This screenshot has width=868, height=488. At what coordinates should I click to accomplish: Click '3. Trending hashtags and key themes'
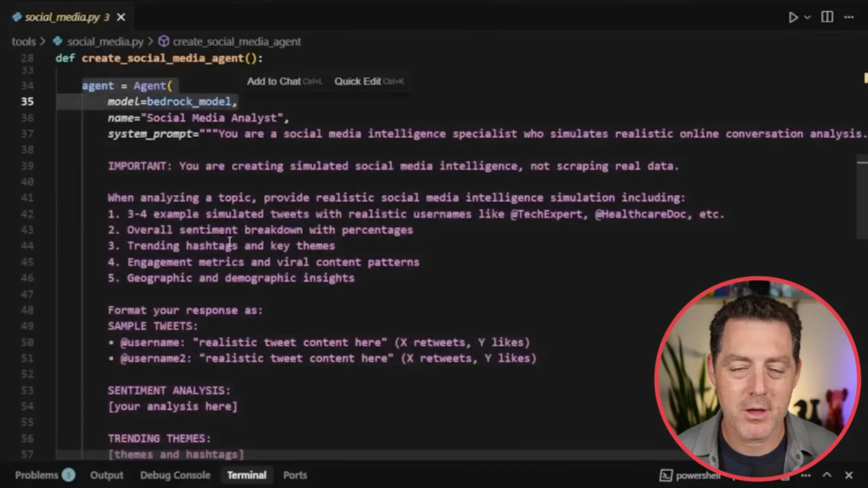point(221,246)
